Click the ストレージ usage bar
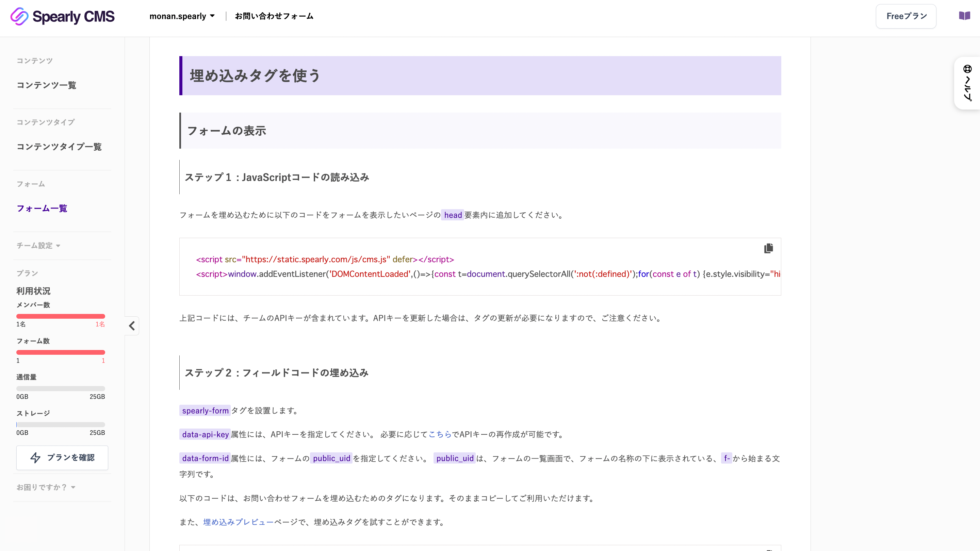980x551 pixels. click(61, 425)
